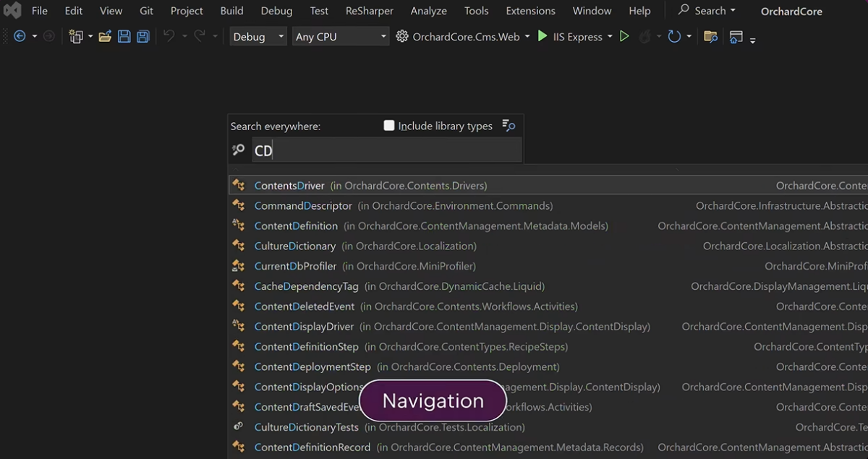Choose the ContentDefinitionStep result
868x459 pixels.
(306, 347)
